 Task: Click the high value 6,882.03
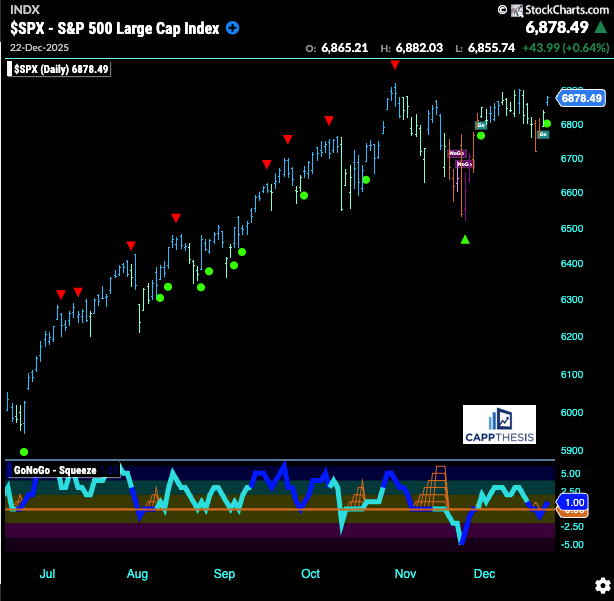[419, 48]
